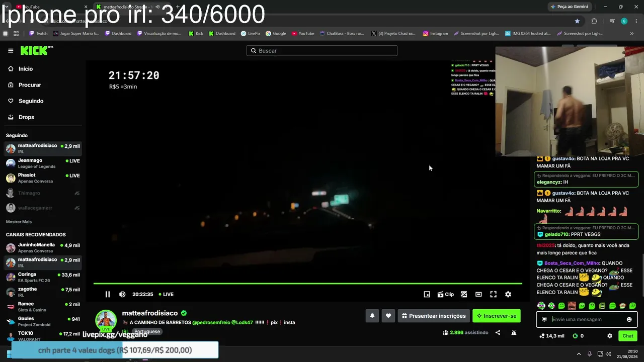Viewport: 644px width, 362px height.
Task: Click username Navarritto in chat
Action: point(548,211)
